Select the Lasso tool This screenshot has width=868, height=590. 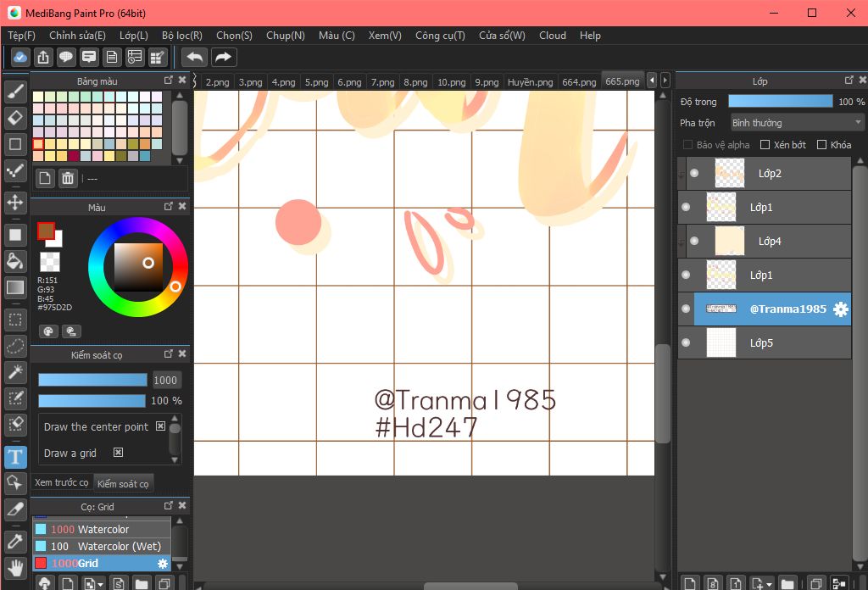tap(15, 347)
